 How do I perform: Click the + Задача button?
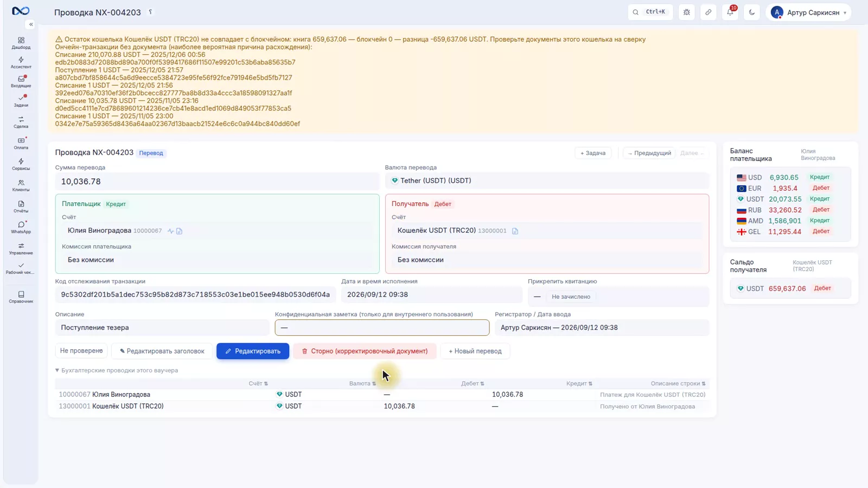(593, 153)
